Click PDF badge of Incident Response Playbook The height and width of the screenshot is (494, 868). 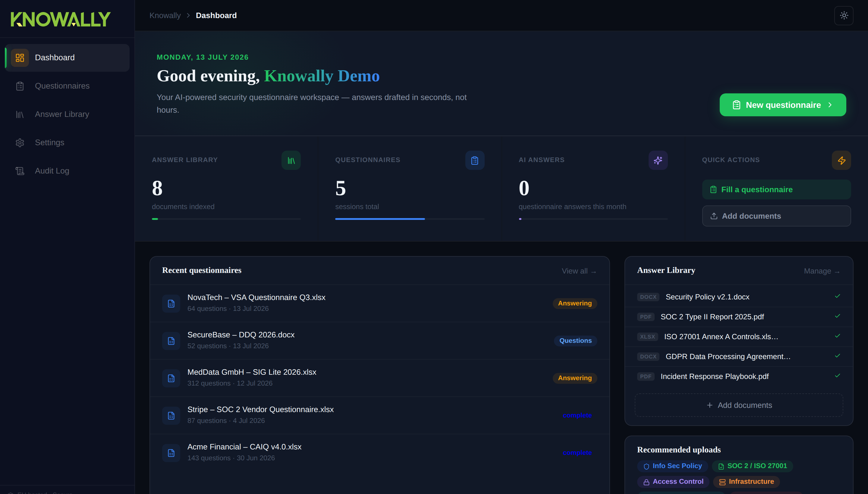(645, 377)
